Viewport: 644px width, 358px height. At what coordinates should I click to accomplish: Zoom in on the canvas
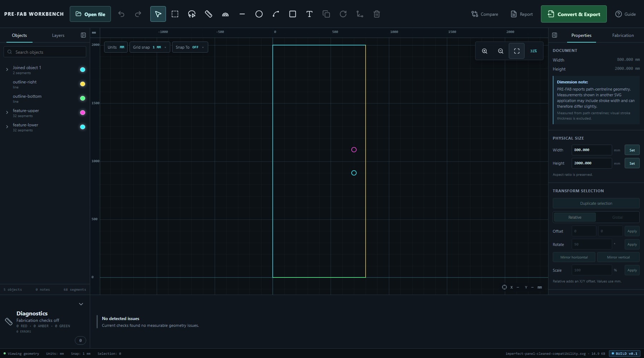pyautogui.click(x=484, y=51)
